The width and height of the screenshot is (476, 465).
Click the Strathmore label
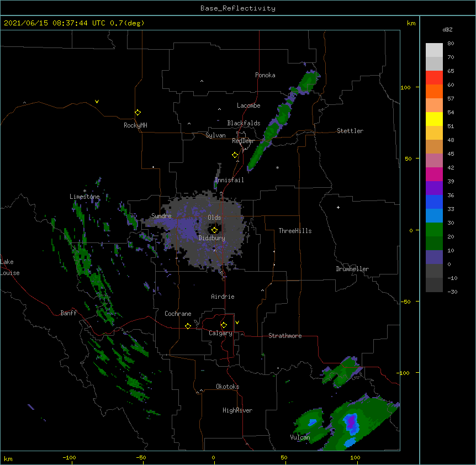coord(285,336)
